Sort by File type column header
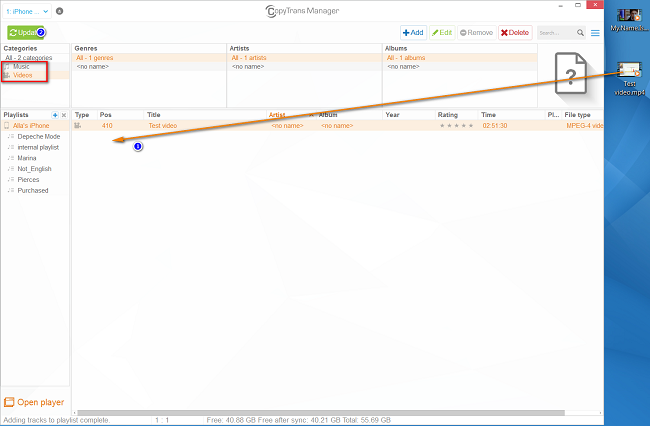650x426 pixels. pos(582,115)
